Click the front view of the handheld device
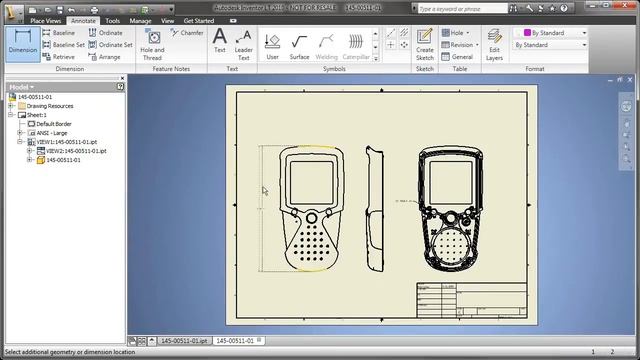This screenshot has height=360, width=640. [311, 209]
